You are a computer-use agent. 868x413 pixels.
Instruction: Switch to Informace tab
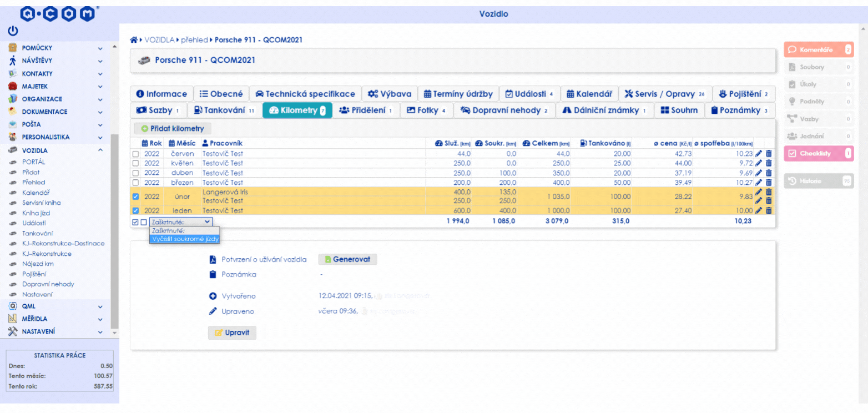pos(162,94)
